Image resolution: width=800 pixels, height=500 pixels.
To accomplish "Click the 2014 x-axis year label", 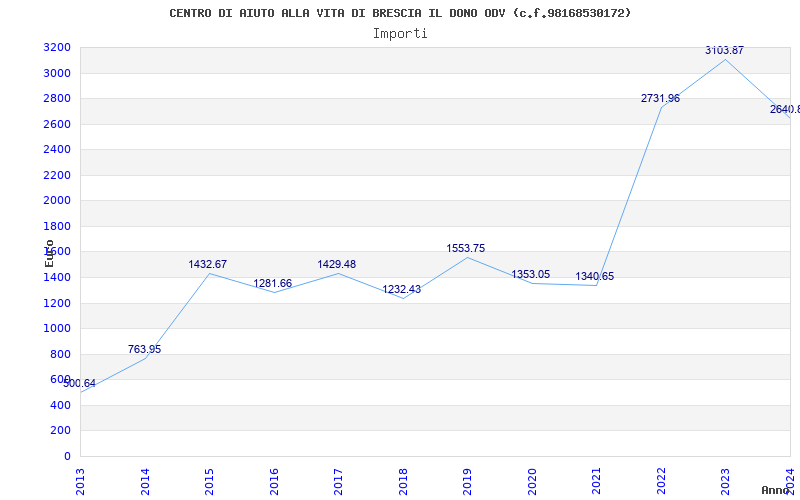I will click(x=145, y=481).
